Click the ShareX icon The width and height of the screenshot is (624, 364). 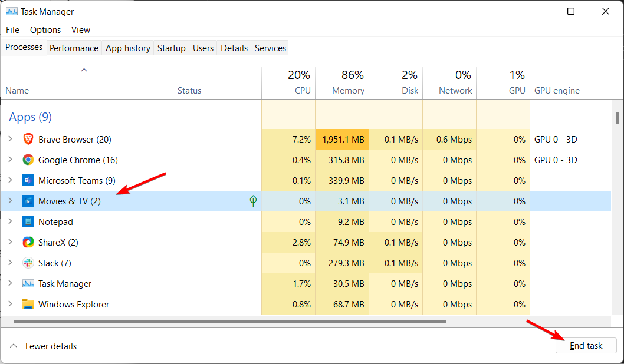pos(28,243)
